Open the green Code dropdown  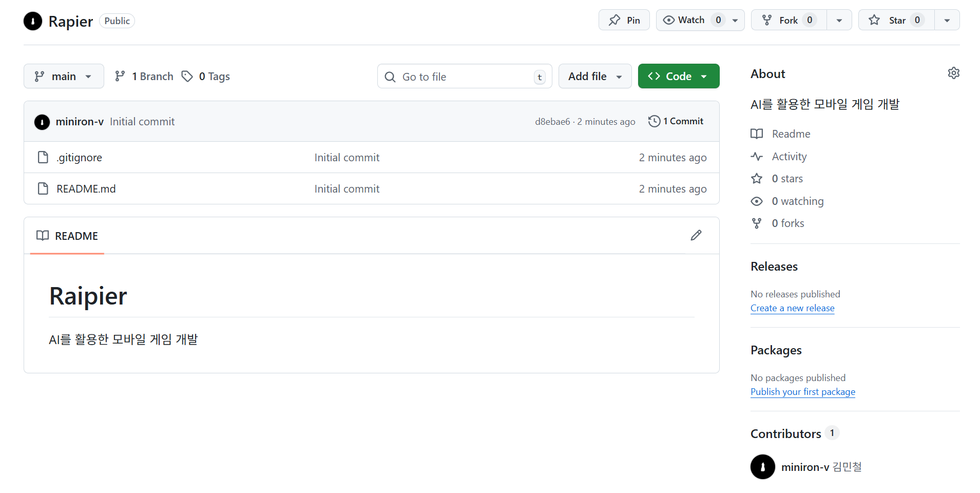679,76
